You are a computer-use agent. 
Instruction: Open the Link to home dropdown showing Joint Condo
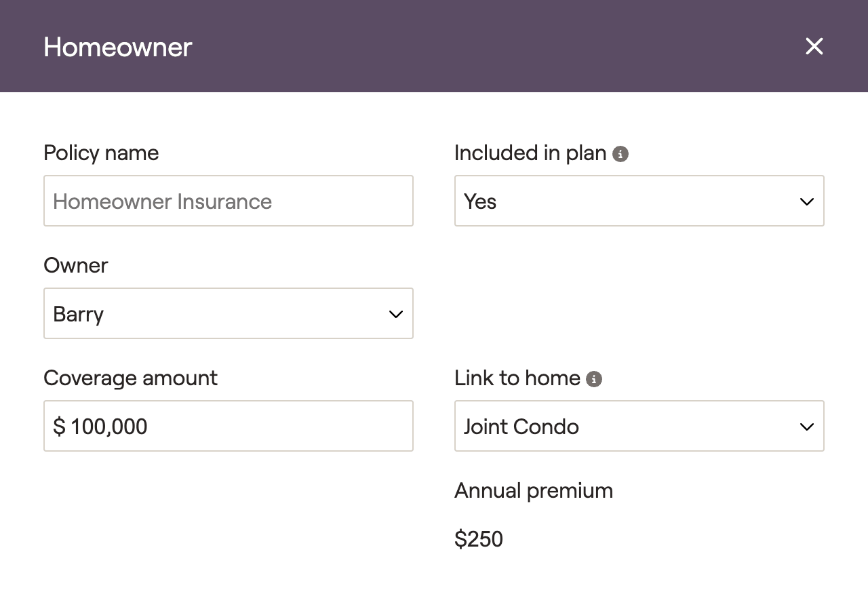[x=639, y=426]
